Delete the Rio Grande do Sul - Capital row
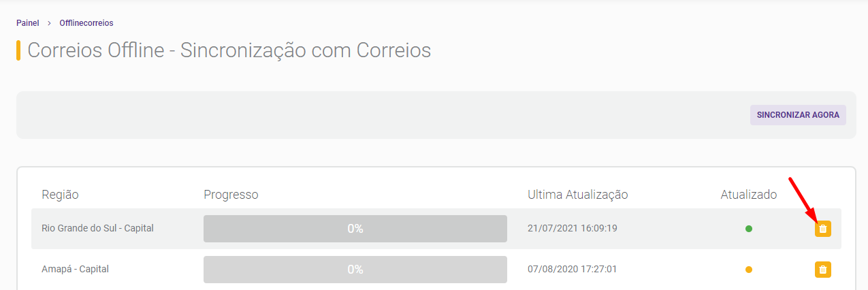The height and width of the screenshot is (290, 868). [823, 229]
